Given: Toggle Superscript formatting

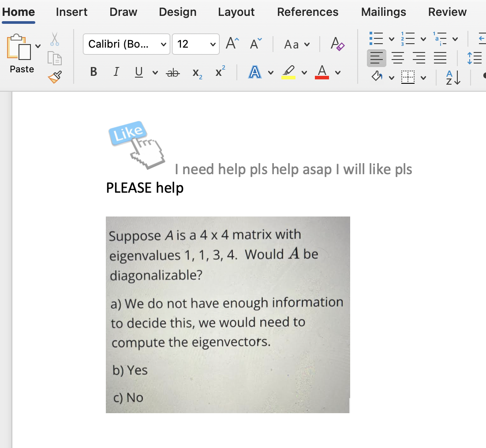Looking at the screenshot, I should tap(220, 71).
